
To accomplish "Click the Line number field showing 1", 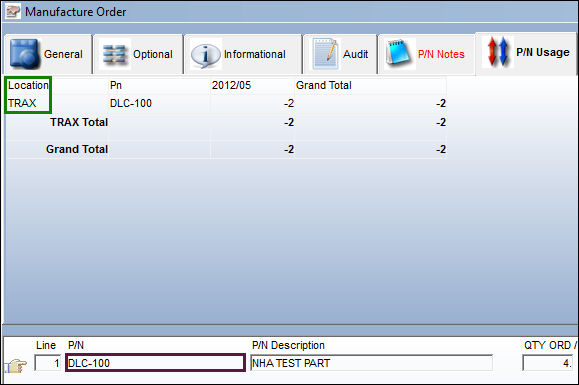I will click(x=48, y=363).
